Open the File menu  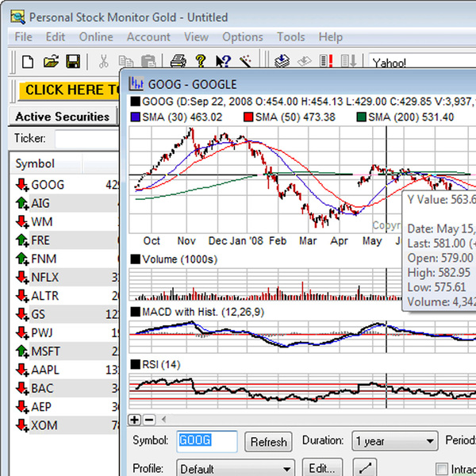click(23, 37)
